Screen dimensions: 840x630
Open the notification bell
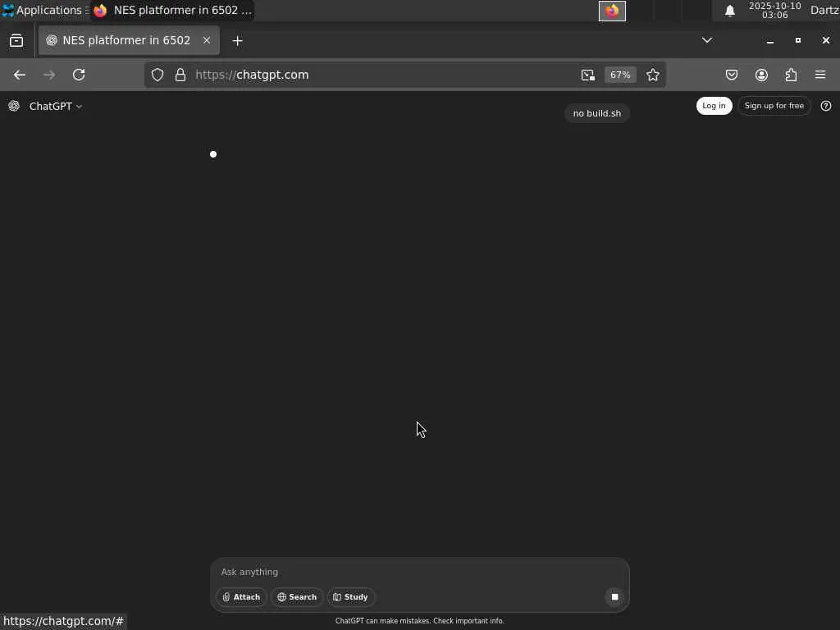729,11
